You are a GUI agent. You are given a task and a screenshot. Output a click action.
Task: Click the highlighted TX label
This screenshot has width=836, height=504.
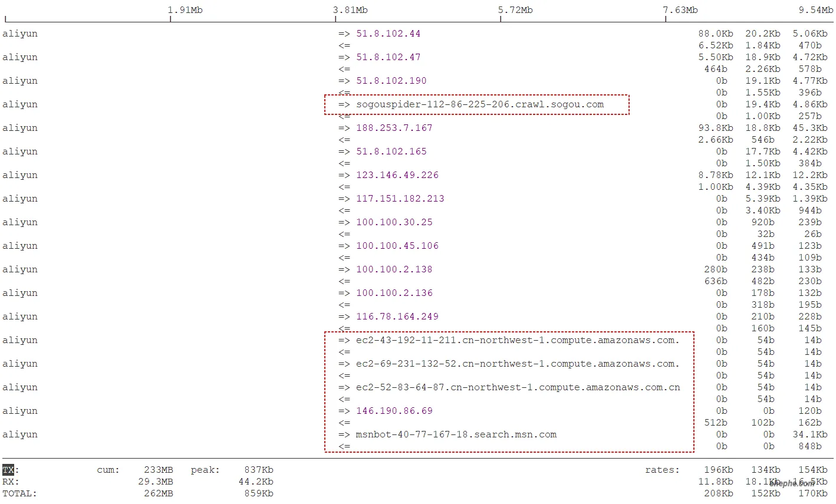point(8,470)
